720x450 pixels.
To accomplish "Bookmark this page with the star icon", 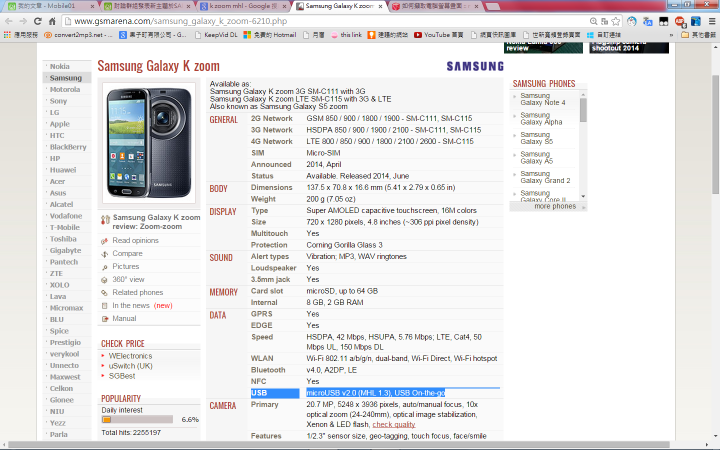I will tap(616, 21).
